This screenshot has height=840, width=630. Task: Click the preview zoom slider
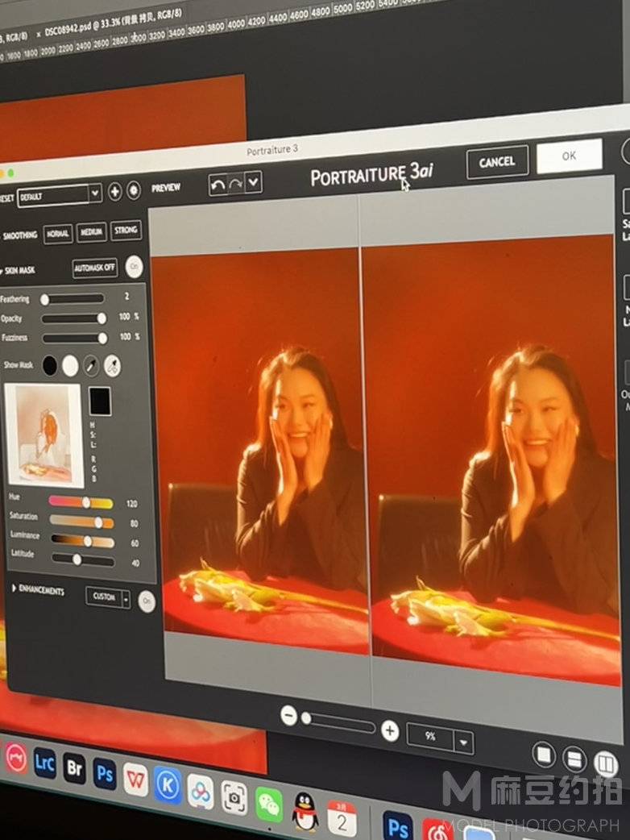[x=338, y=721]
